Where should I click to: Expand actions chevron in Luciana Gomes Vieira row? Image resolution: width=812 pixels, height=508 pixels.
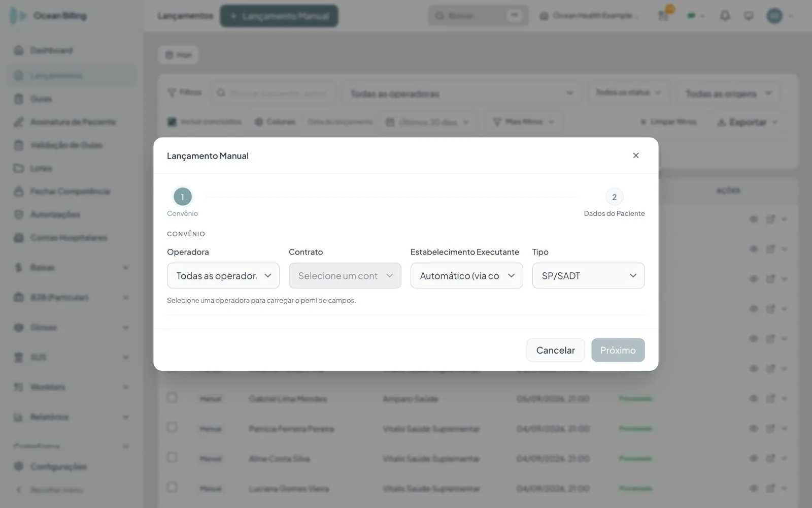pyautogui.click(x=785, y=489)
